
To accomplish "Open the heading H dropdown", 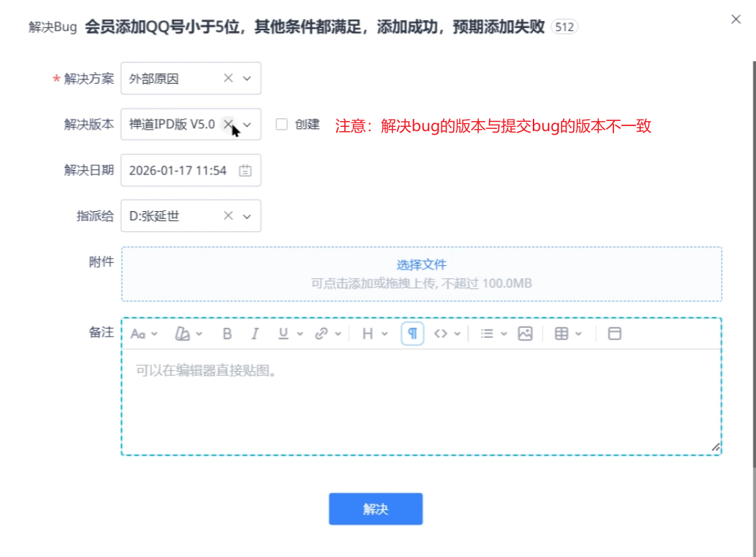I will 368,334.
